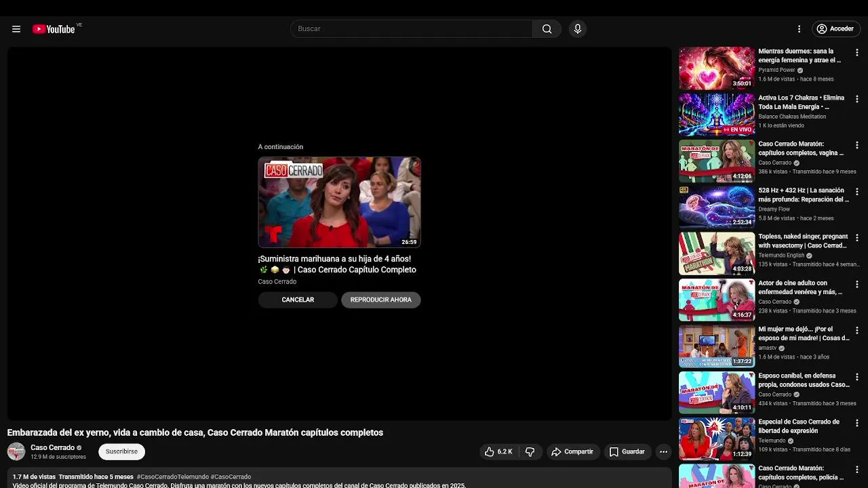Open '528 Hz + 432 Hz' video title
This screenshot has width=868, height=488.
pyautogui.click(x=804, y=195)
